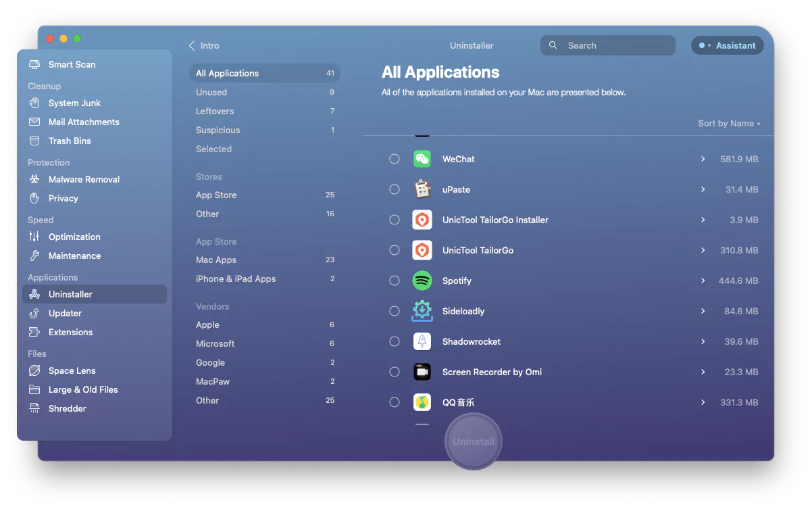This screenshot has height=511, width=812.
Task: Open the Maintenance module
Action: pos(76,255)
